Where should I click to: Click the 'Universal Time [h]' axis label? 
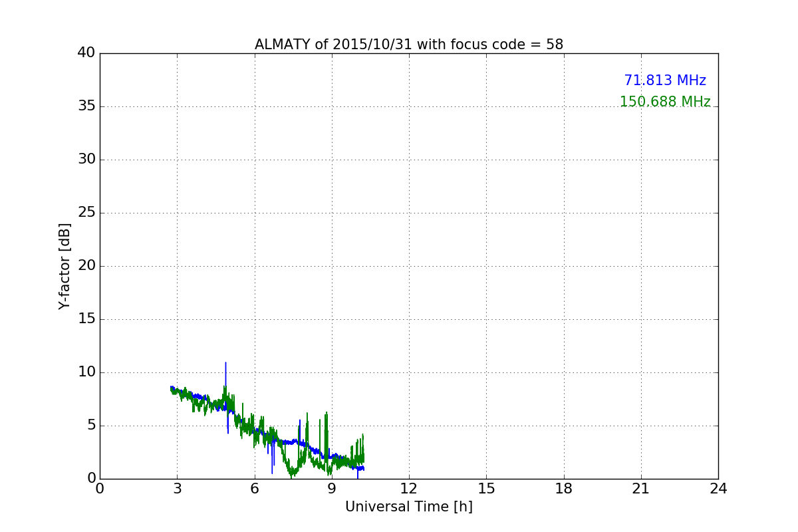pos(409,507)
